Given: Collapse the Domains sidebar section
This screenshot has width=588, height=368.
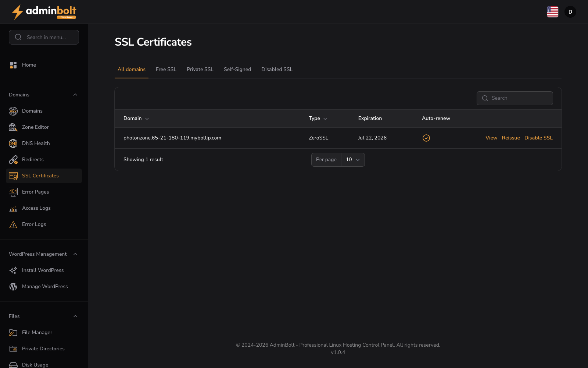Looking at the screenshot, I should (x=75, y=95).
